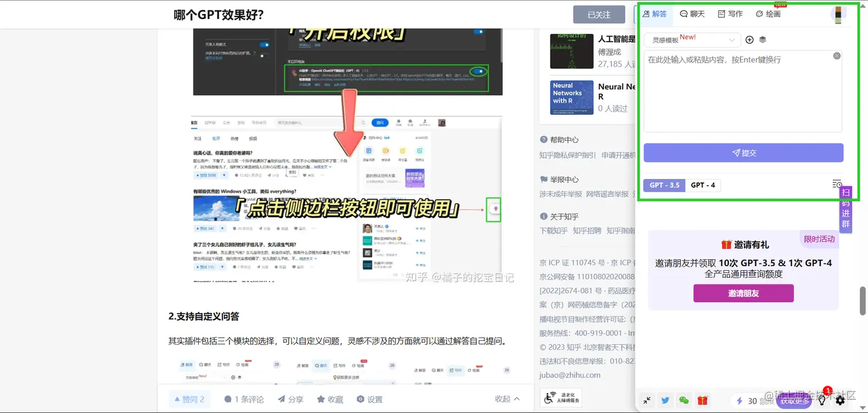Collapse the article with 收起

coord(507,399)
